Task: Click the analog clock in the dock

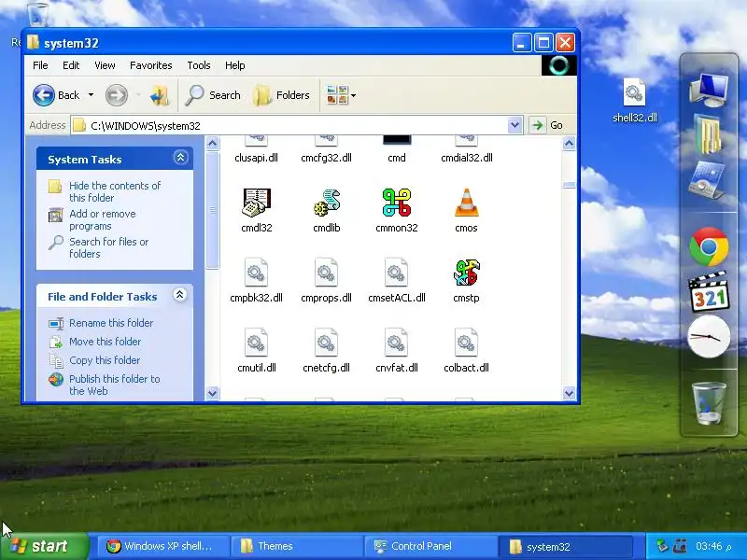Action: click(x=709, y=337)
